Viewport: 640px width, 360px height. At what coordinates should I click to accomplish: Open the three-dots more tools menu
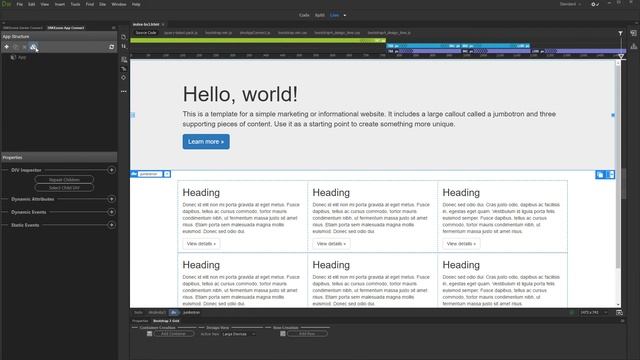(124, 91)
